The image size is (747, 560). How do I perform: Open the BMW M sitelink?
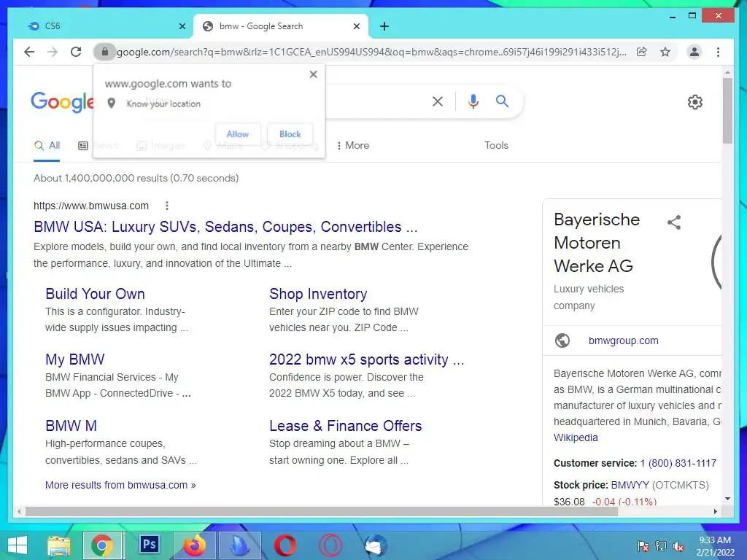tap(71, 426)
